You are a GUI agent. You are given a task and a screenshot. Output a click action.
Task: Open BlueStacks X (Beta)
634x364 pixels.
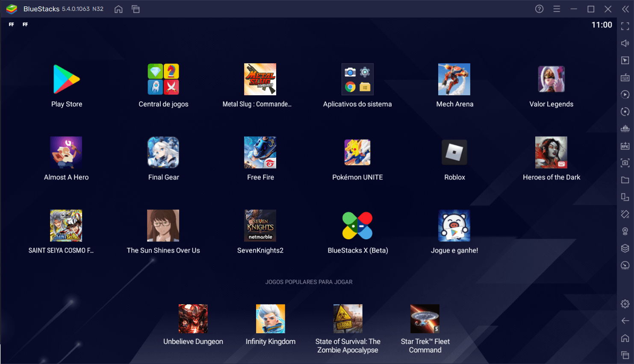pos(357,226)
